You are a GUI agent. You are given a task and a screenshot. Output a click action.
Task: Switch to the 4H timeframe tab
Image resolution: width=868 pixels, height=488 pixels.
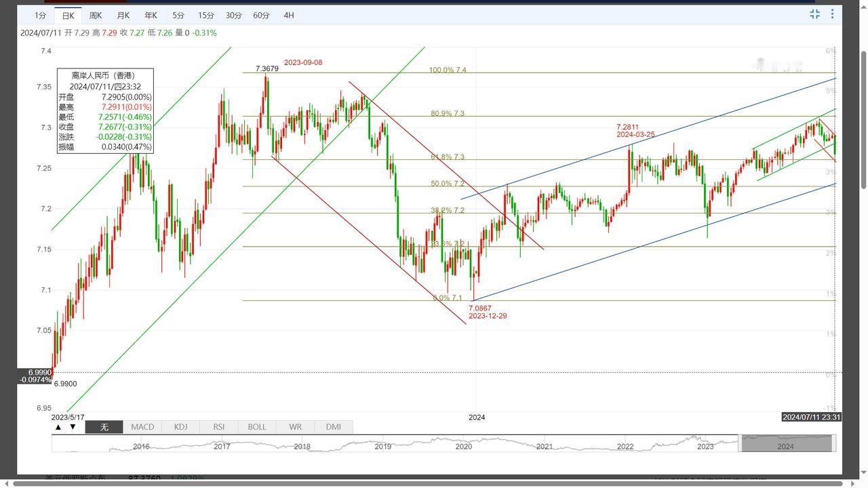click(289, 15)
